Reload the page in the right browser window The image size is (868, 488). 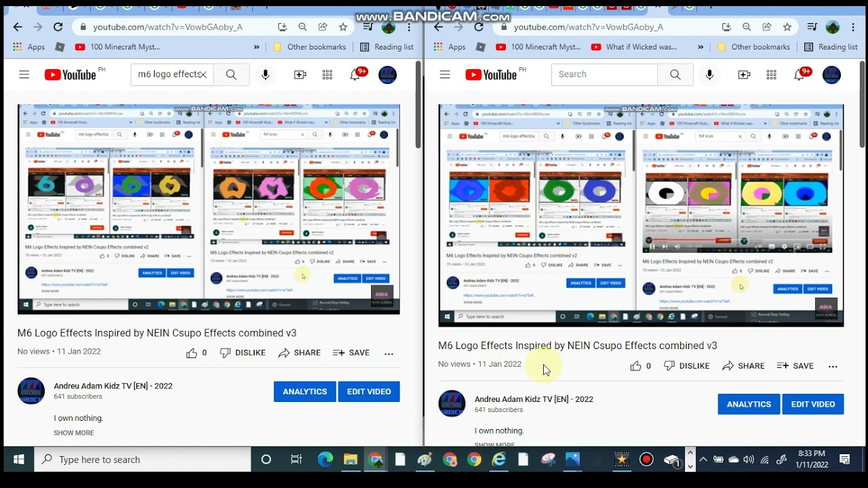(x=479, y=27)
